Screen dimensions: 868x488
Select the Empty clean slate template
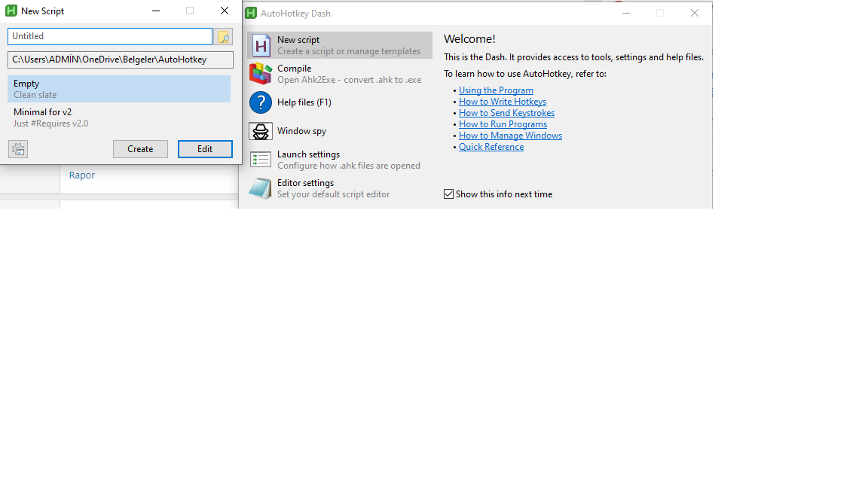point(119,89)
